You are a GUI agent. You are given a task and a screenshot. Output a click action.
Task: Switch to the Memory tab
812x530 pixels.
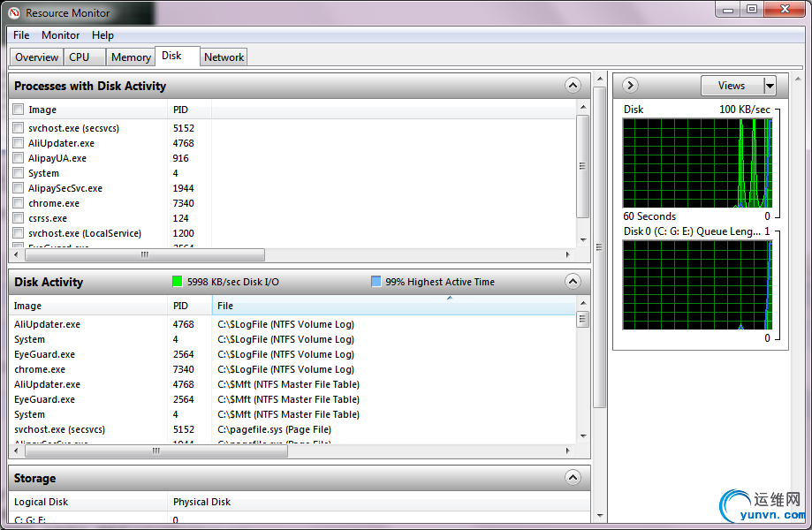pos(131,57)
